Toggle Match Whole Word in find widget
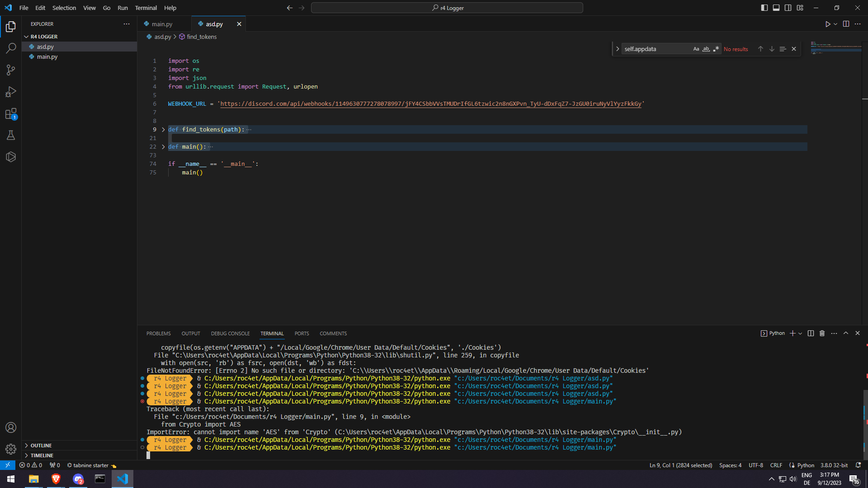Screen dimensions: 868x488 pos(706,49)
